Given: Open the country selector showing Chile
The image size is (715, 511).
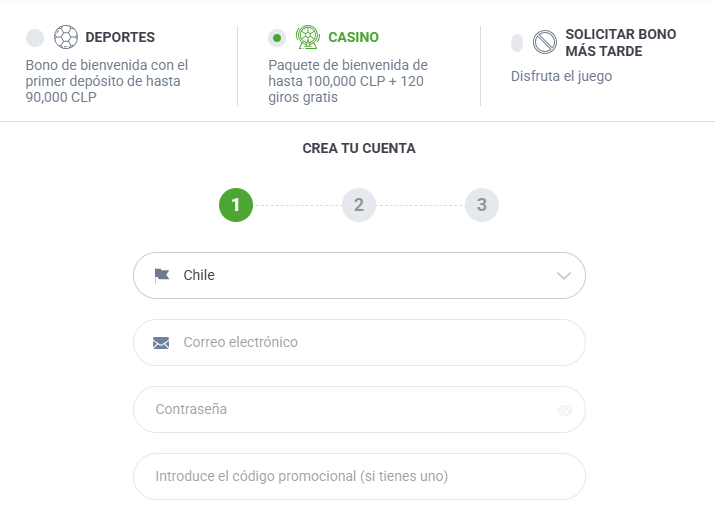Looking at the screenshot, I should (x=358, y=275).
